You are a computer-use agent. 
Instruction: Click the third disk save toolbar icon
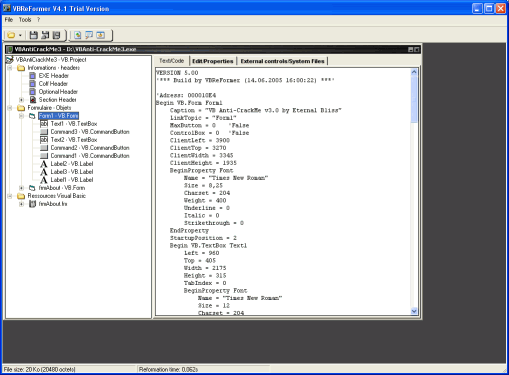click(57, 35)
